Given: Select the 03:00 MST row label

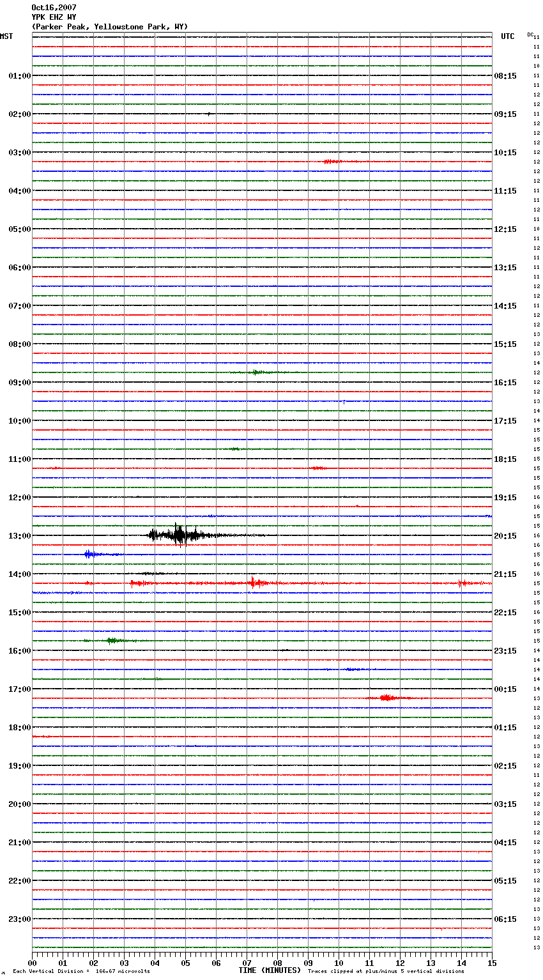Looking at the screenshot, I should pyautogui.click(x=20, y=153).
